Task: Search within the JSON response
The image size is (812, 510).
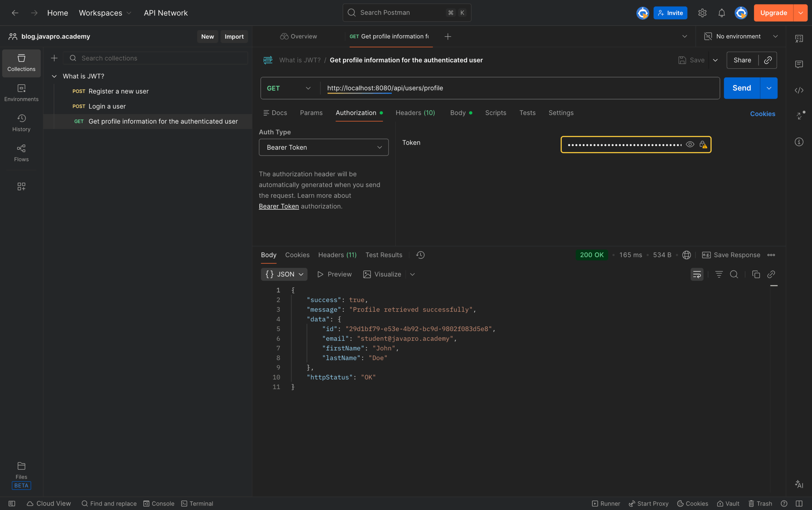Action: pyautogui.click(x=734, y=274)
